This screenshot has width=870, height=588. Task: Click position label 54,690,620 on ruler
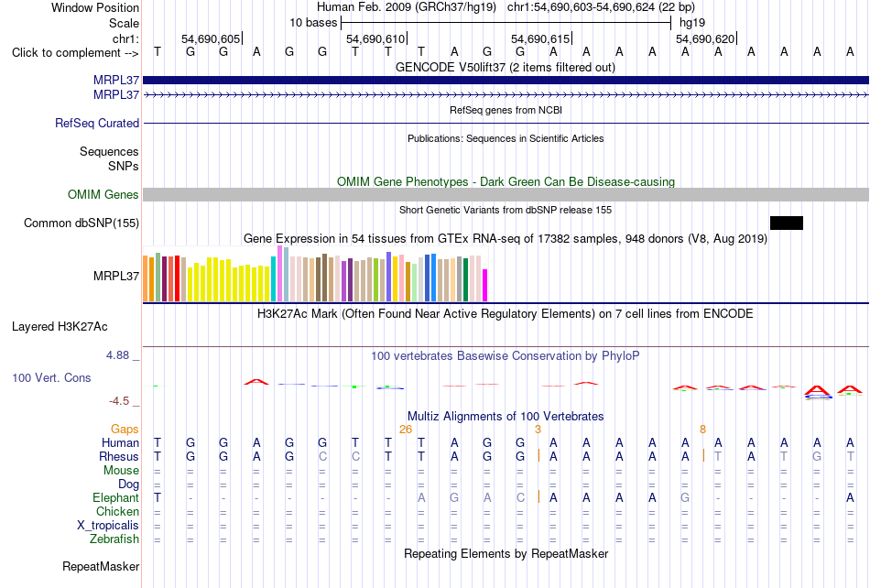pos(705,38)
